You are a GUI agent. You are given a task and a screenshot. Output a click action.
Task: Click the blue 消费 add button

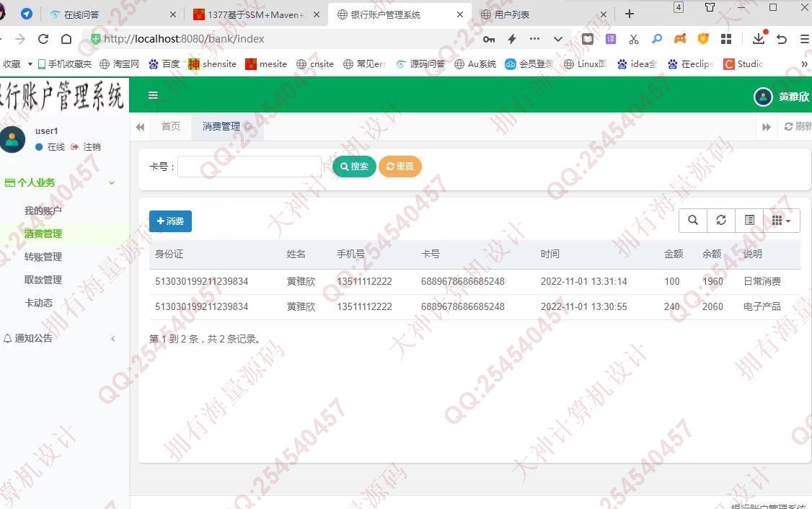170,221
